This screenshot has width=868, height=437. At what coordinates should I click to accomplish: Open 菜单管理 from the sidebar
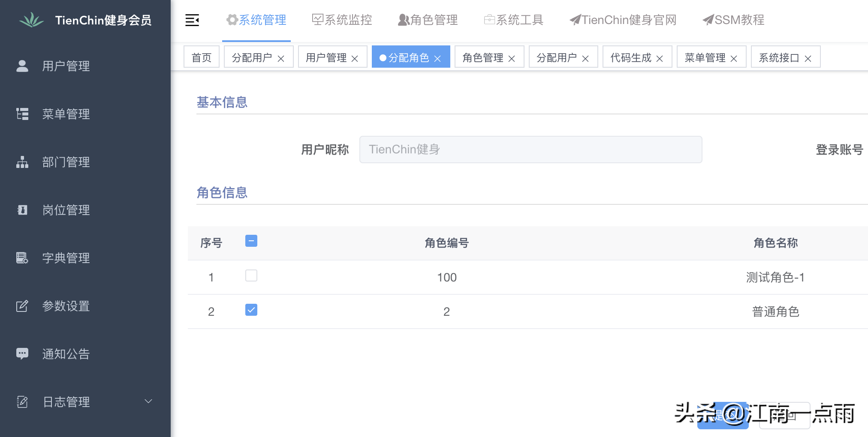66,114
